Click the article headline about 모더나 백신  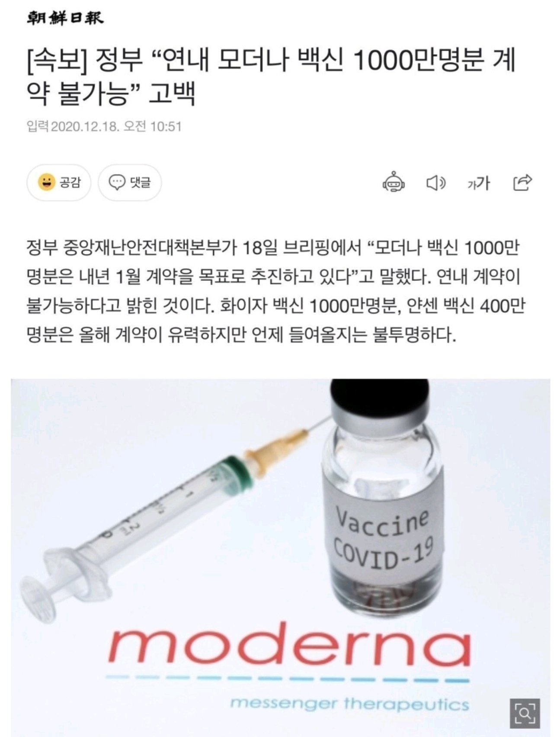(271, 77)
